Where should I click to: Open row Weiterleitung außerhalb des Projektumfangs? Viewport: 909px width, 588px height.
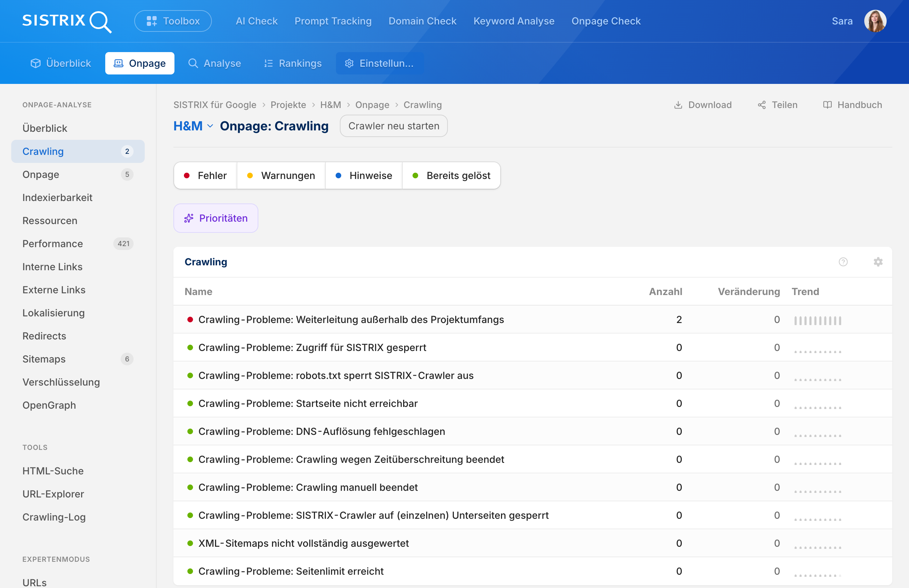[x=532, y=320]
